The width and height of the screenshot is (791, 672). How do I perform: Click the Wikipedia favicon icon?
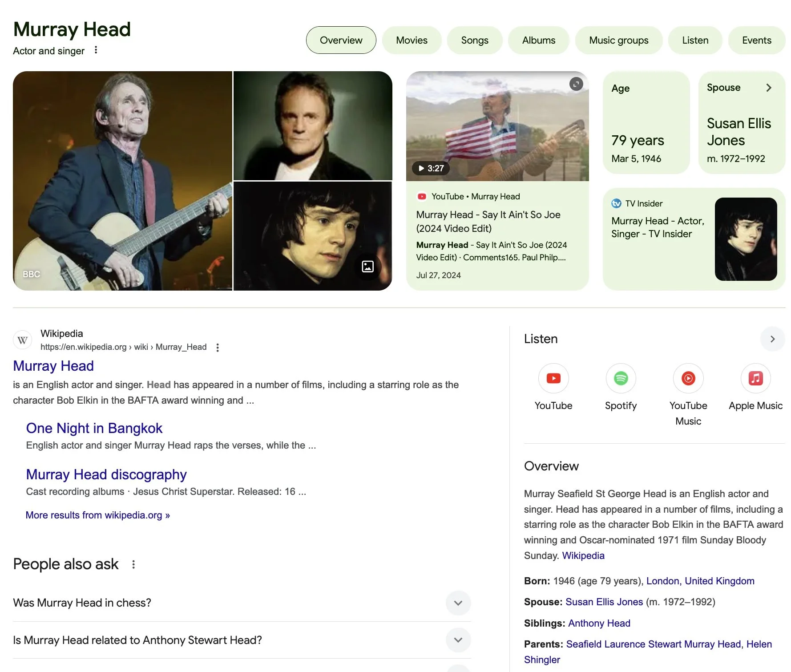[x=22, y=340]
